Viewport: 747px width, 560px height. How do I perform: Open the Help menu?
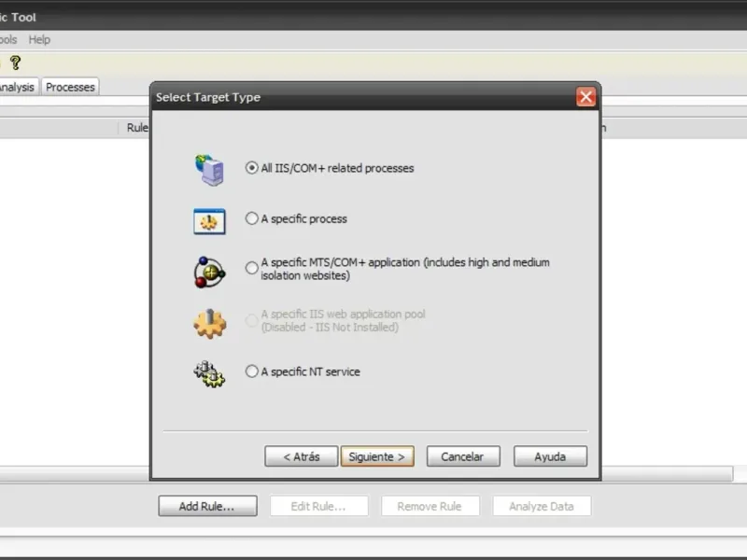(x=39, y=39)
